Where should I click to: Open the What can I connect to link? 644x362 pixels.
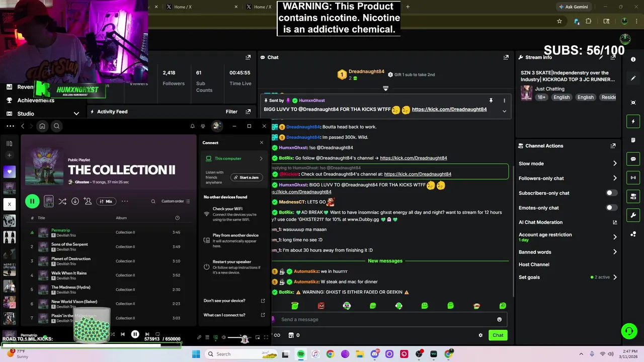tap(234, 315)
